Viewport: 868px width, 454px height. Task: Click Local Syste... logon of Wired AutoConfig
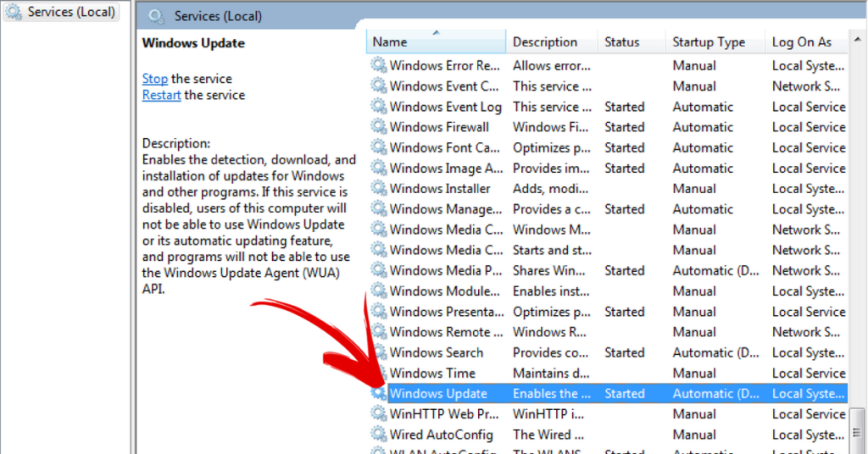(x=808, y=435)
